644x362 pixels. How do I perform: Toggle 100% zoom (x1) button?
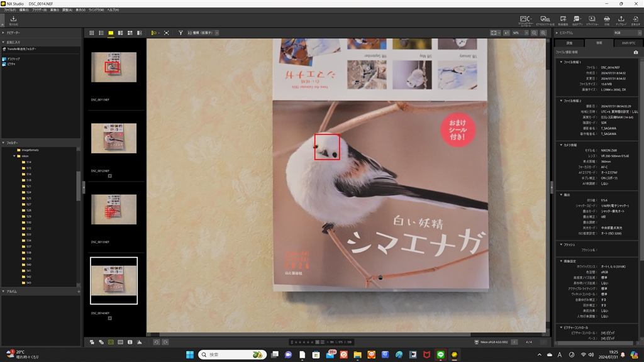pos(506,33)
